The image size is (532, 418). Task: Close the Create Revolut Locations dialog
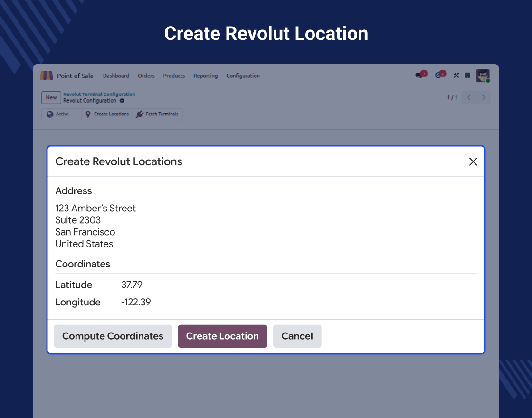click(x=473, y=161)
